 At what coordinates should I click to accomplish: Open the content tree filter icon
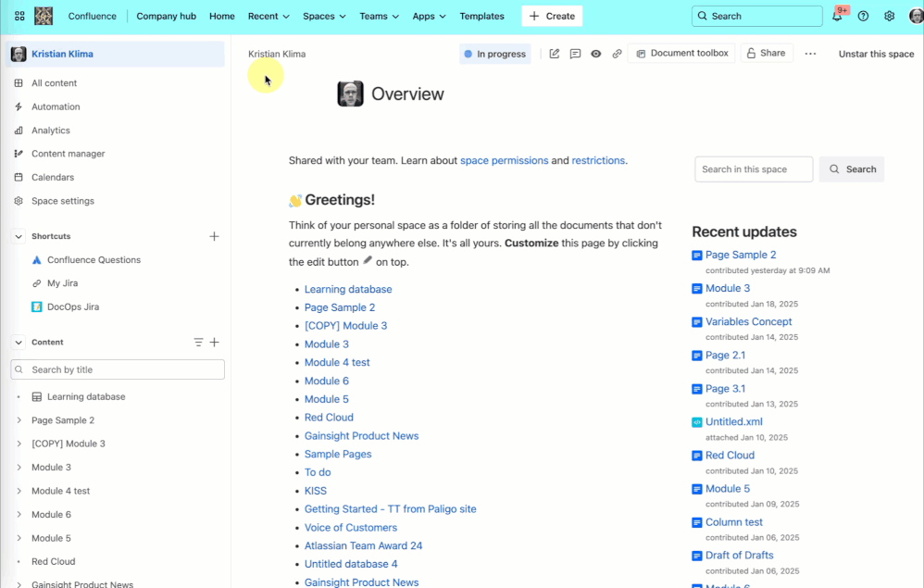coord(198,343)
